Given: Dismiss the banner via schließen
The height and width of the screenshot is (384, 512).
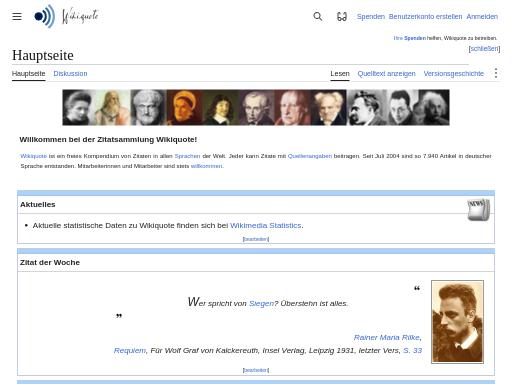Looking at the screenshot, I should (484, 49).
